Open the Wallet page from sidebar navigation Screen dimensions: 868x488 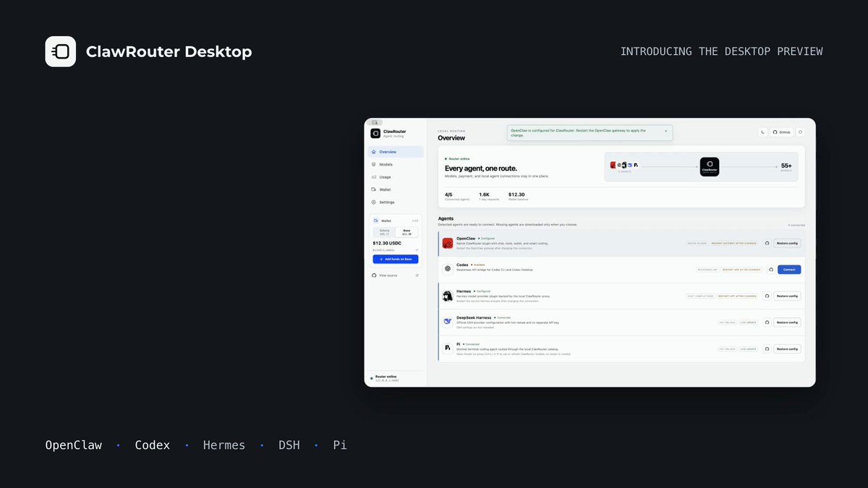(x=396, y=189)
